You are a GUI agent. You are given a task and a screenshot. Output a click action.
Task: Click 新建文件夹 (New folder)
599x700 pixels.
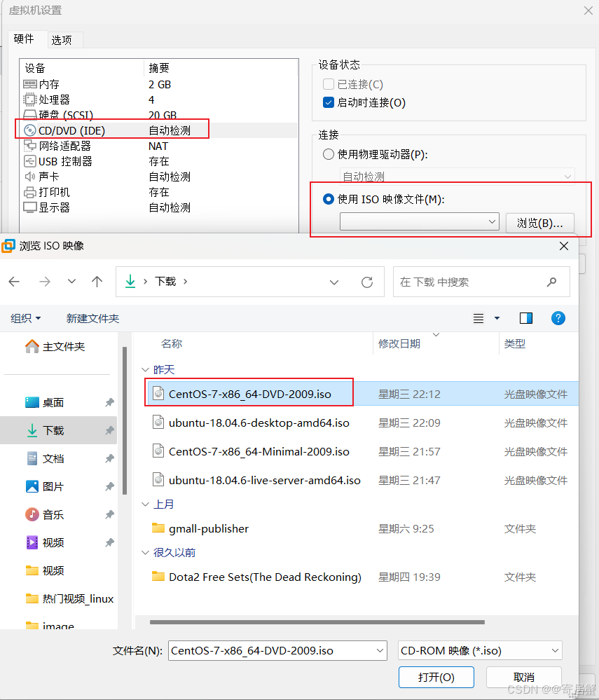(93, 318)
